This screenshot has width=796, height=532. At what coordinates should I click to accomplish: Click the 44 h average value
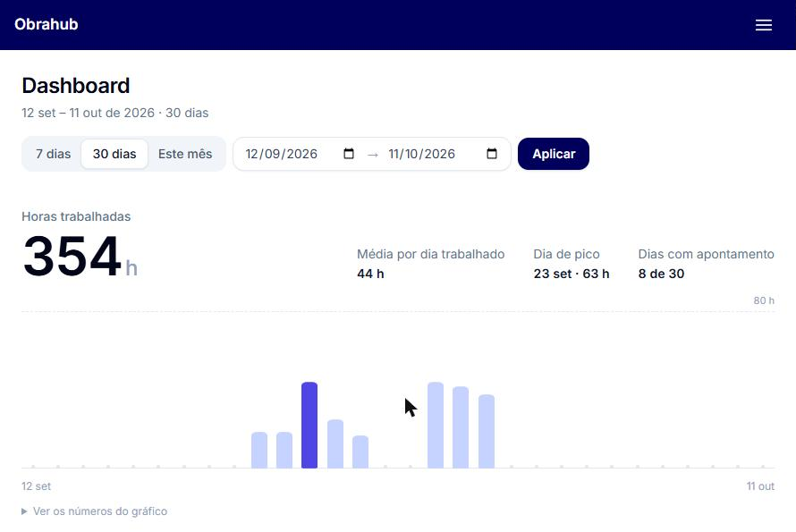point(370,274)
